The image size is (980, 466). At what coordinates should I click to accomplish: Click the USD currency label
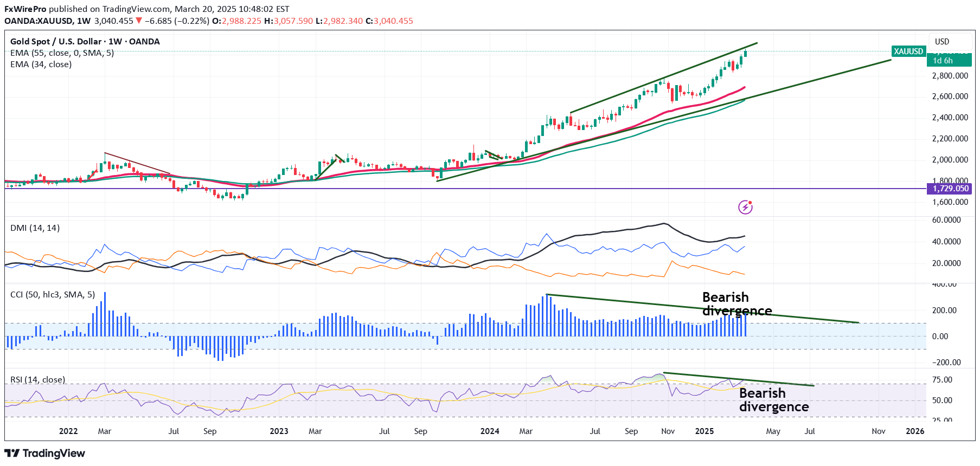click(942, 42)
